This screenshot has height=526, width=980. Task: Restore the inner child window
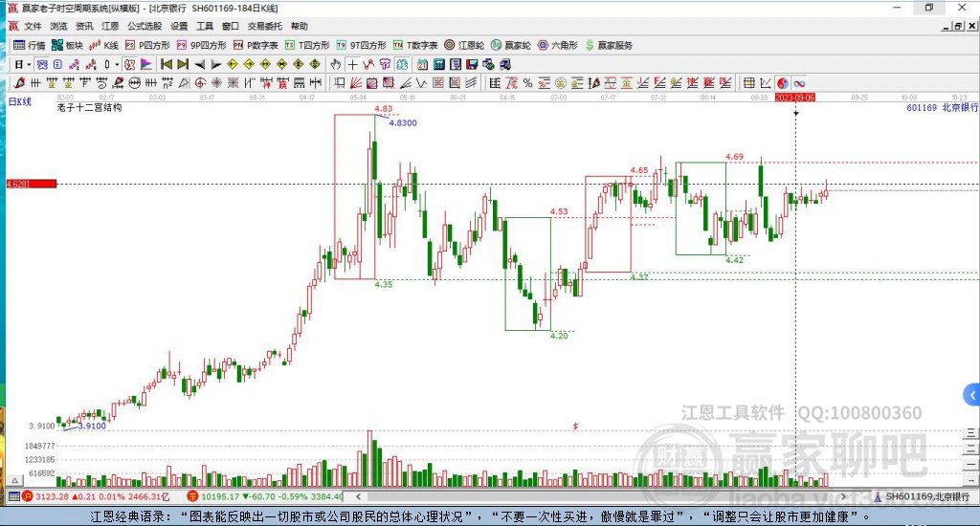click(x=957, y=26)
